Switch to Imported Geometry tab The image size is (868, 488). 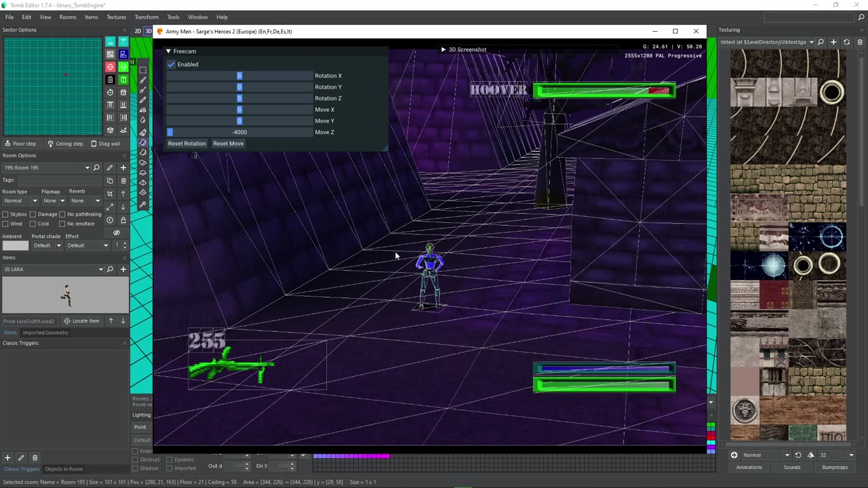45,332
